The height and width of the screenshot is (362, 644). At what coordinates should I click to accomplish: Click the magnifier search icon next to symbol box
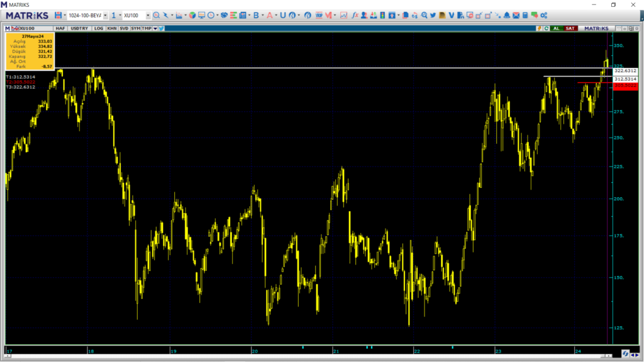click(x=157, y=15)
